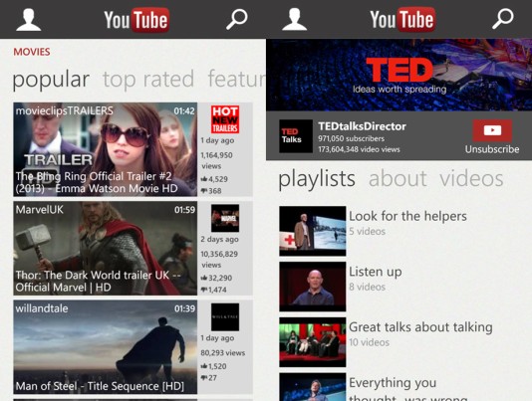The image size is (532, 401).
Task: Play Man of Steel Title Sequence video
Action: coord(106,346)
